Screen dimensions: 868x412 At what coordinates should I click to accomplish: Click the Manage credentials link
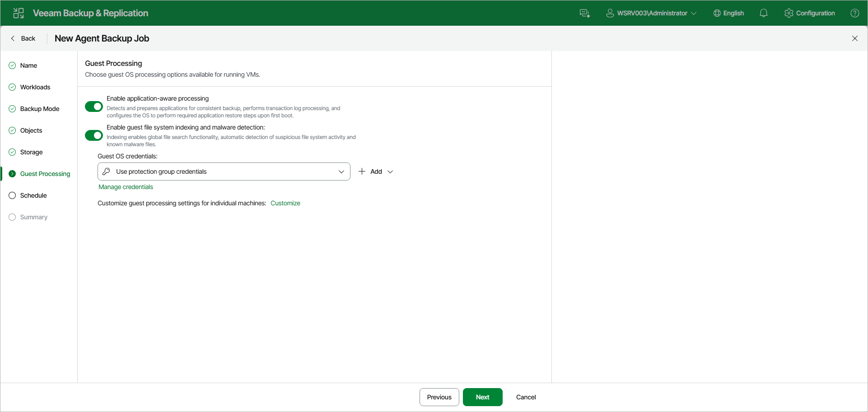tap(126, 187)
